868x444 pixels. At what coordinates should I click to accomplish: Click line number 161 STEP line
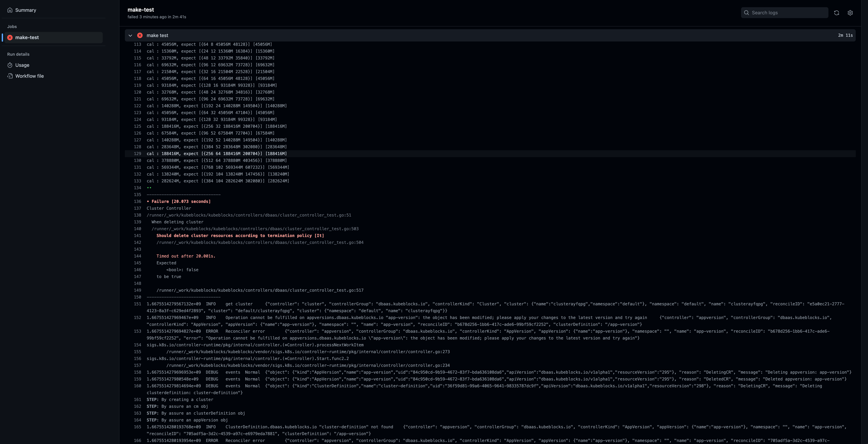coord(138,399)
